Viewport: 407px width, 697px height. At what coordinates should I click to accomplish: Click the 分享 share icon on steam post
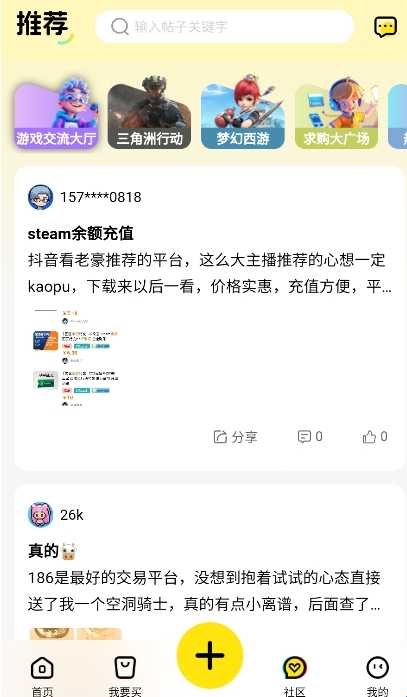[220, 437]
